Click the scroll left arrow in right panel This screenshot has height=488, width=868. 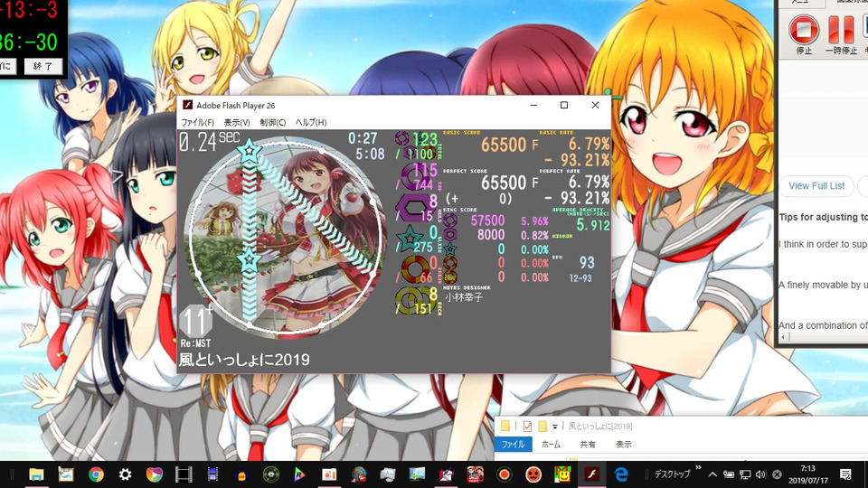pos(783,337)
